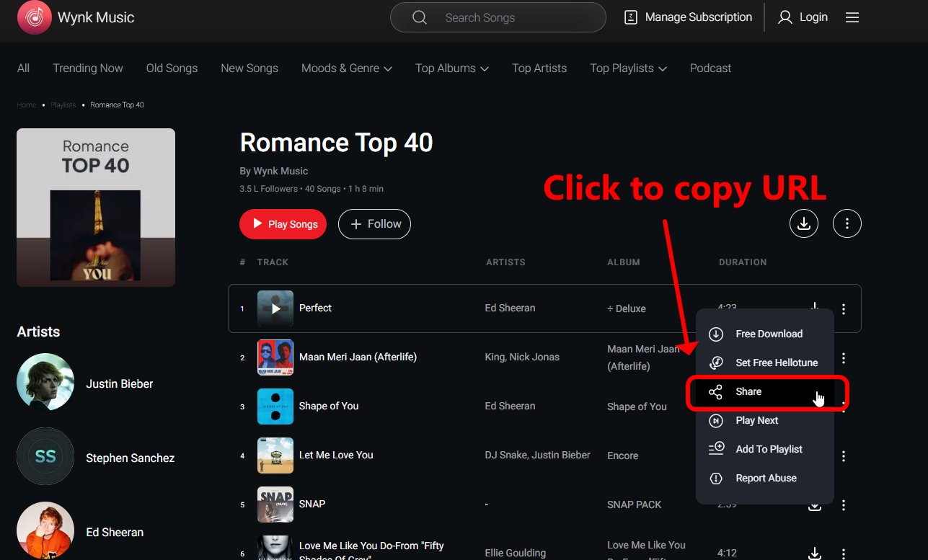The height and width of the screenshot is (560, 928).
Task: Go to Playlists breadcrumb link
Action: (x=63, y=105)
